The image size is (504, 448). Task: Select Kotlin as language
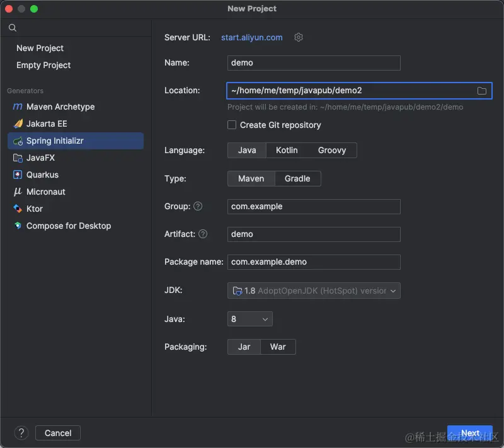(287, 151)
